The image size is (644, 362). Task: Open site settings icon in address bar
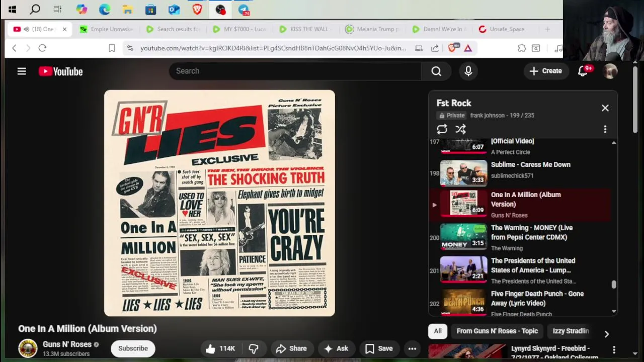coord(130,48)
